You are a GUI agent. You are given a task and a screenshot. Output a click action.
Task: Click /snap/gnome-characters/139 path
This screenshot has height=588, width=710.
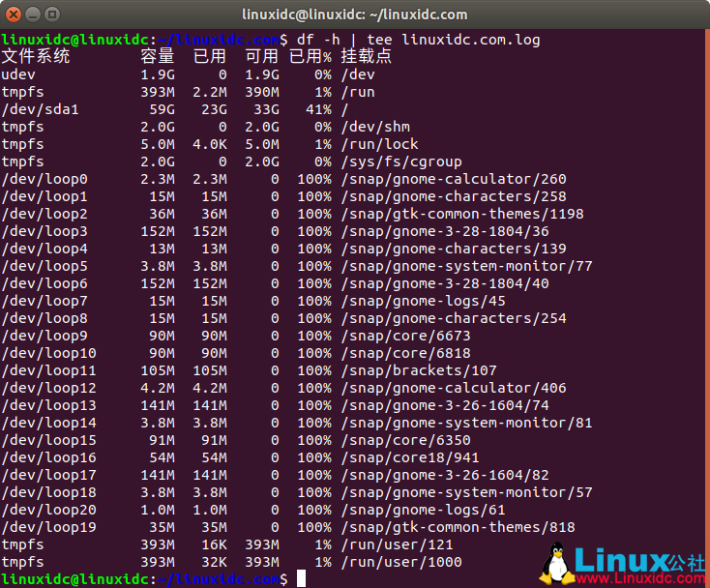(x=454, y=249)
